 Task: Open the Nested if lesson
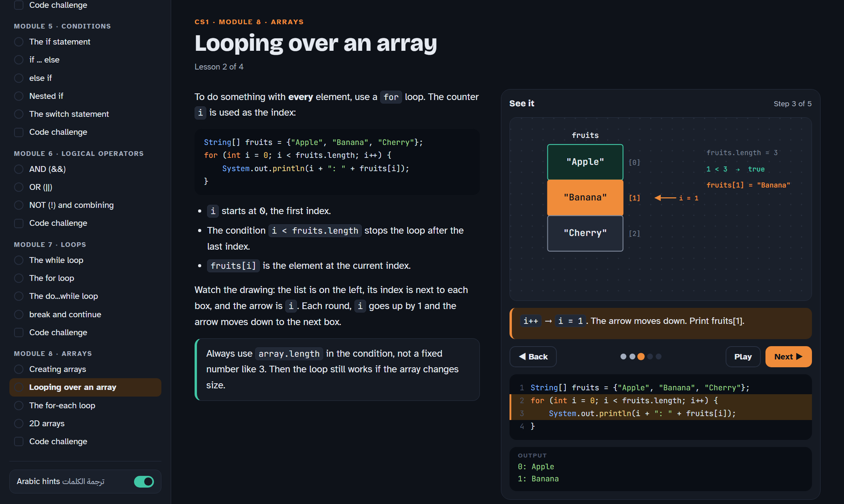tap(85, 96)
